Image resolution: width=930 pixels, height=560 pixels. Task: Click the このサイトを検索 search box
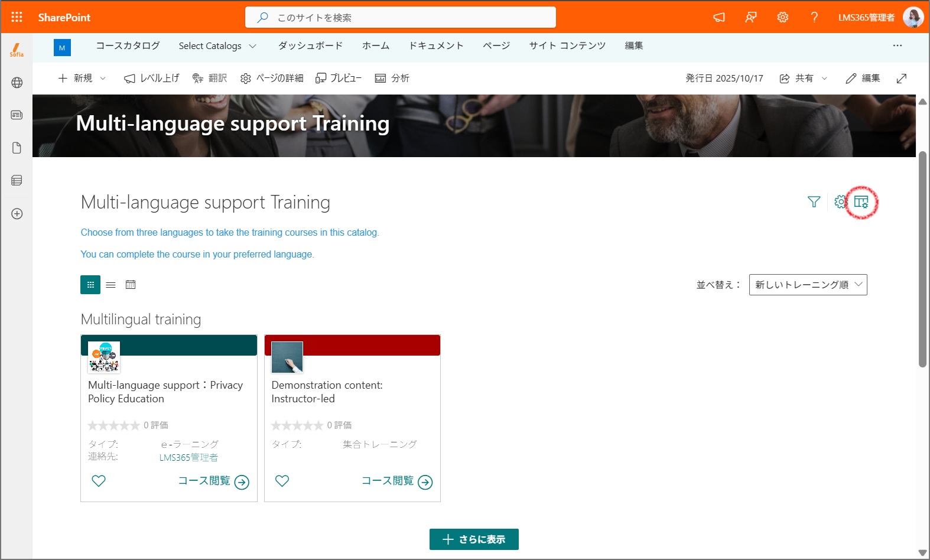[x=401, y=17]
